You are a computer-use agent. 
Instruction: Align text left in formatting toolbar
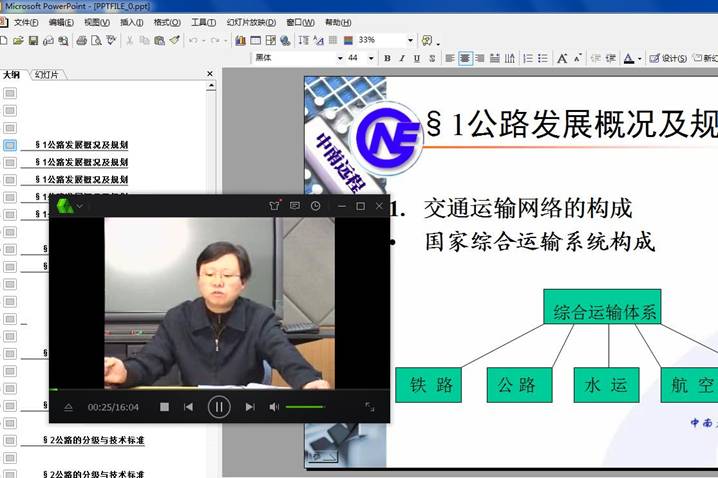450,58
